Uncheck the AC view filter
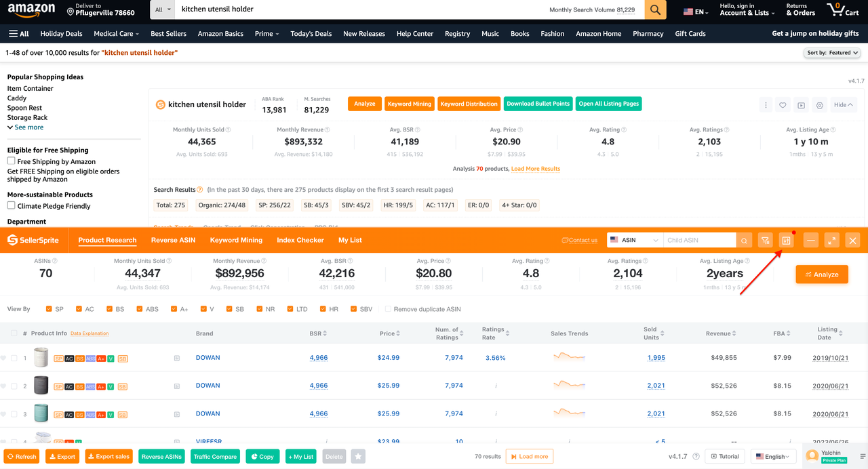Viewport: 868px width, 469px height. (x=79, y=309)
